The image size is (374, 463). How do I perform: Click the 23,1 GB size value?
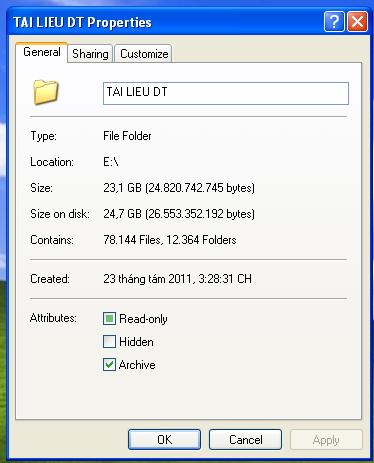[179, 188]
